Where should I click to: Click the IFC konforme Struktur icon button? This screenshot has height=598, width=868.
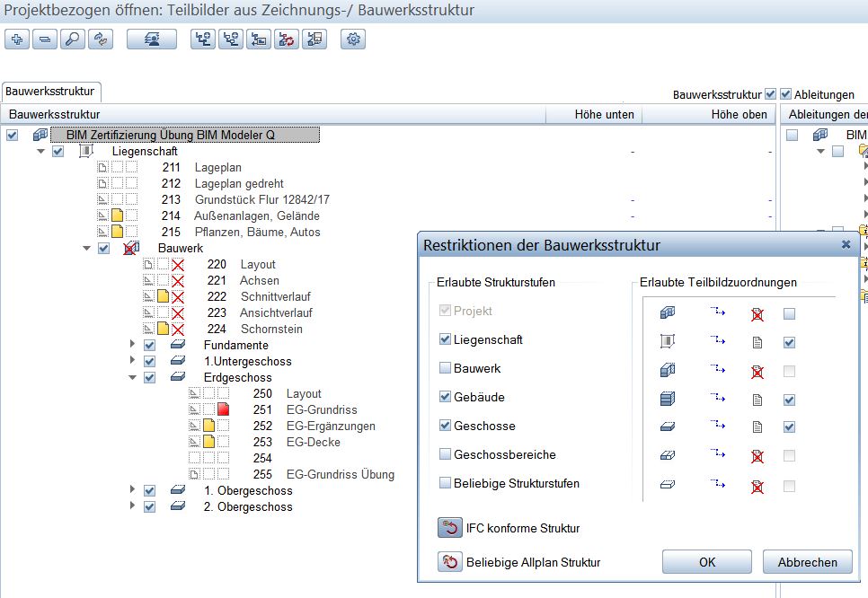(449, 528)
